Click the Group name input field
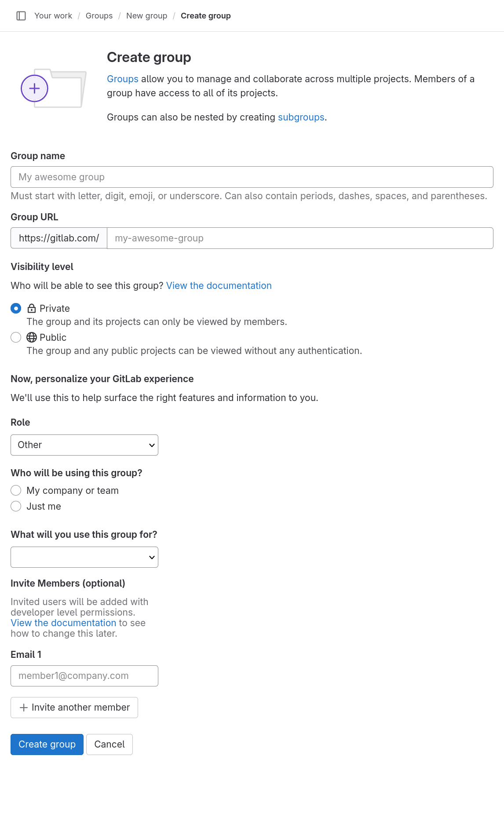Viewport: 504px width, 821px height. 252,177
